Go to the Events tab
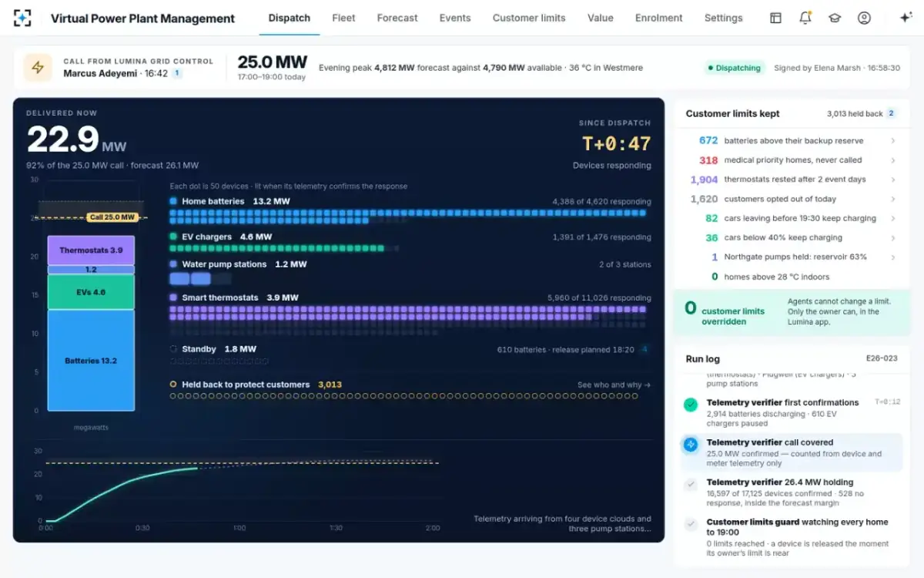 [x=455, y=18]
